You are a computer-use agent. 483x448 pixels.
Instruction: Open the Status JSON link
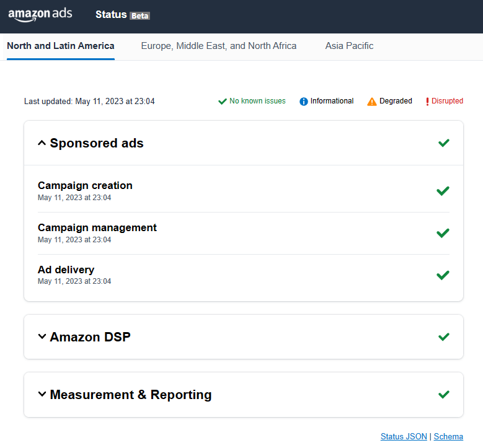pyautogui.click(x=404, y=436)
